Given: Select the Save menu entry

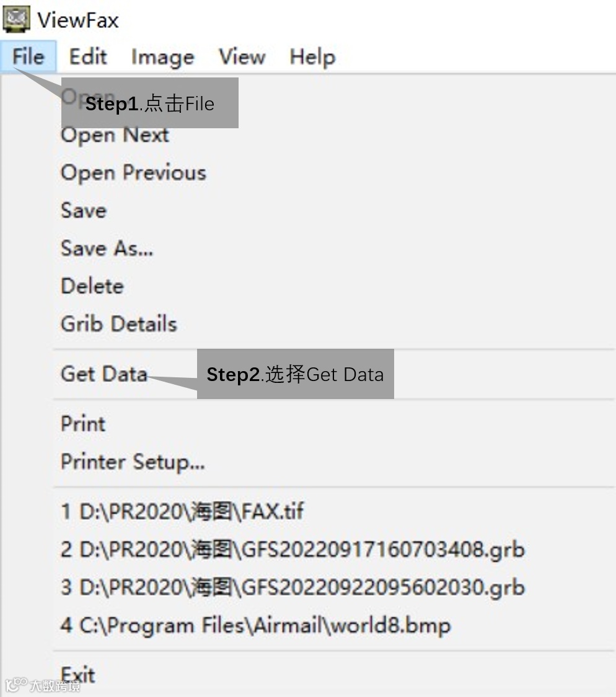Looking at the screenshot, I should point(84,210).
